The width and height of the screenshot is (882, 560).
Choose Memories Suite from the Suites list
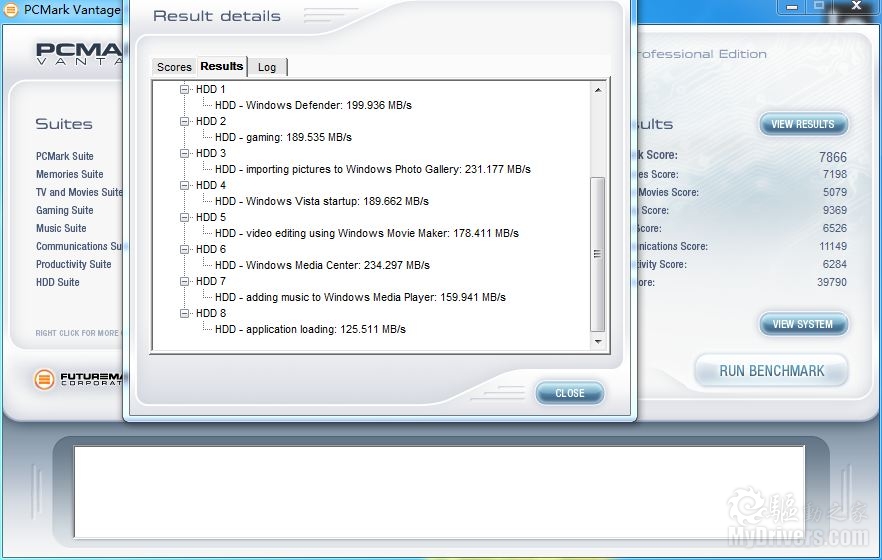pos(70,174)
